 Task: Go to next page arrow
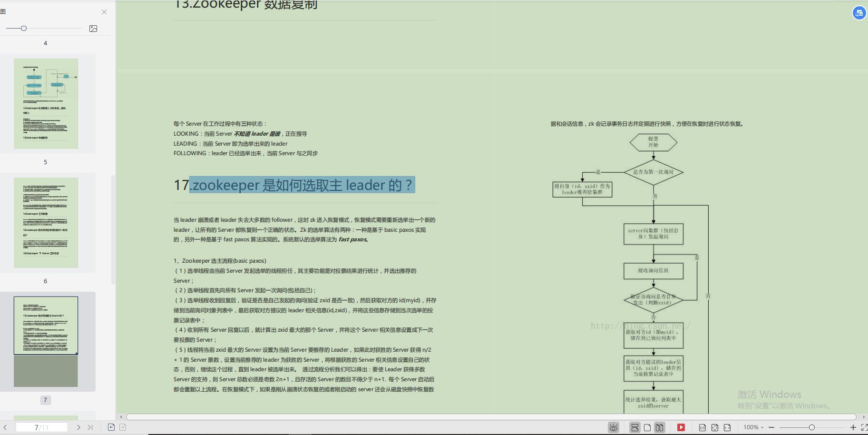pos(78,427)
